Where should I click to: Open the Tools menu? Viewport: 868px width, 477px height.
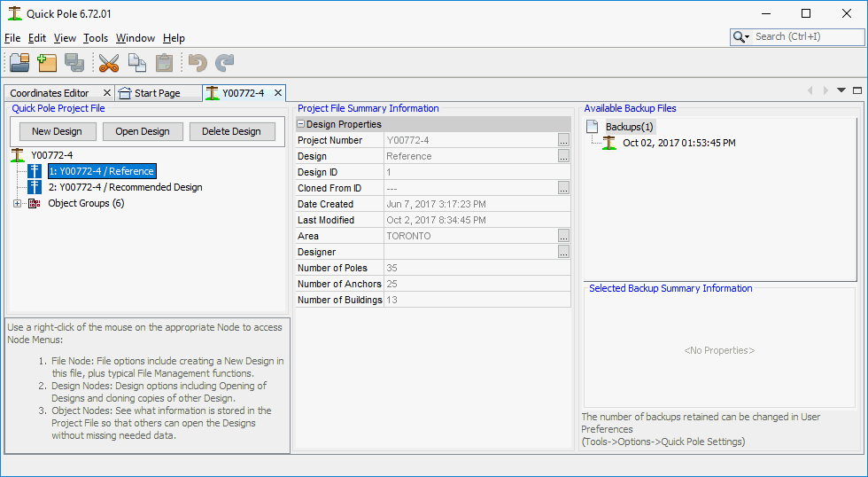tap(96, 38)
